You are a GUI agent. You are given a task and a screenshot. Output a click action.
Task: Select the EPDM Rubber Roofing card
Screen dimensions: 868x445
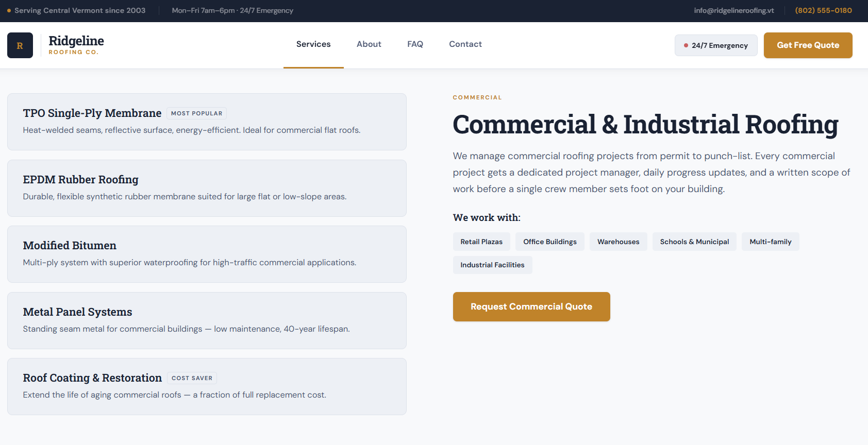click(207, 188)
